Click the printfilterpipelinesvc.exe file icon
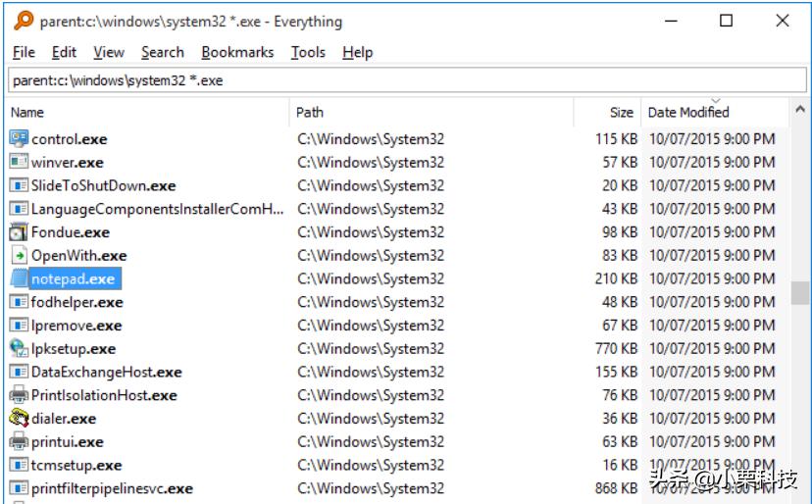812x504 pixels. [19, 488]
